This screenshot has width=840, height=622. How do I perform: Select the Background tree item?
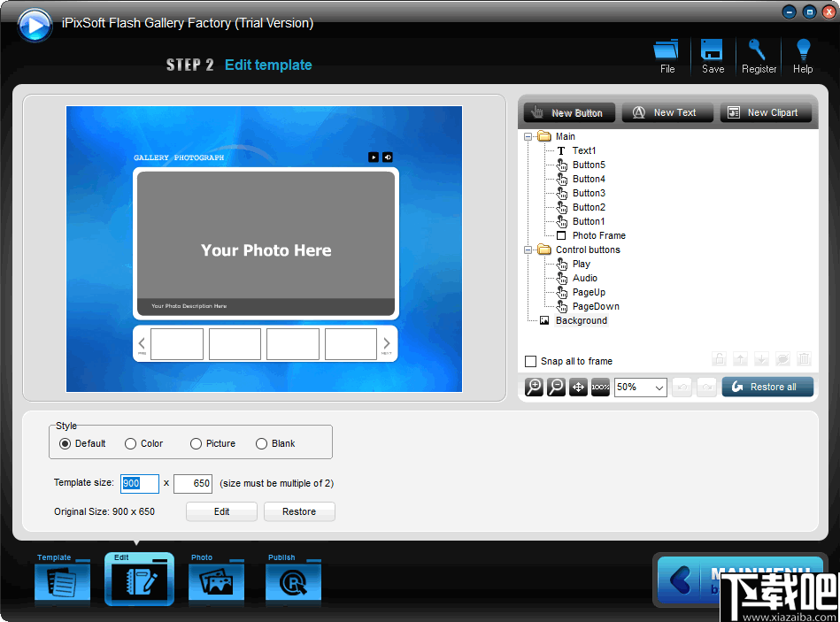tap(582, 320)
